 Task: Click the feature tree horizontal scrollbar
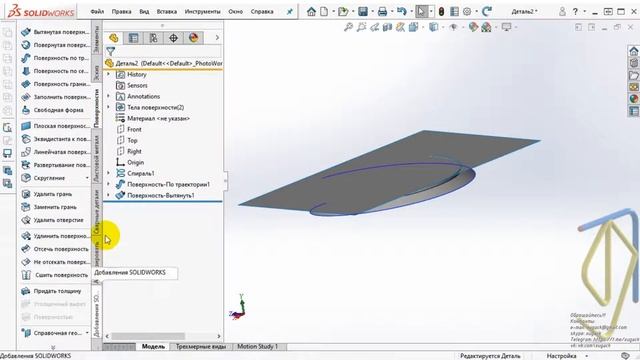(148, 336)
